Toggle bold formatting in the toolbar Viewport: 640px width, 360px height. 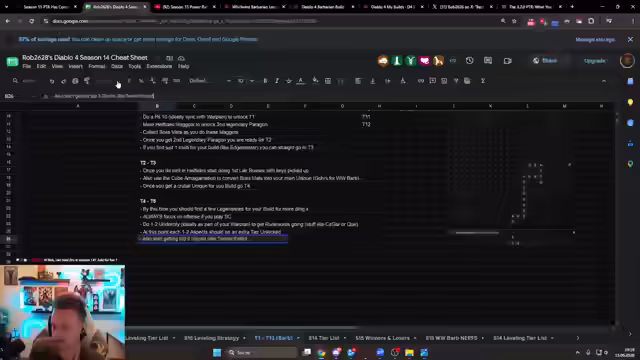click(265, 81)
